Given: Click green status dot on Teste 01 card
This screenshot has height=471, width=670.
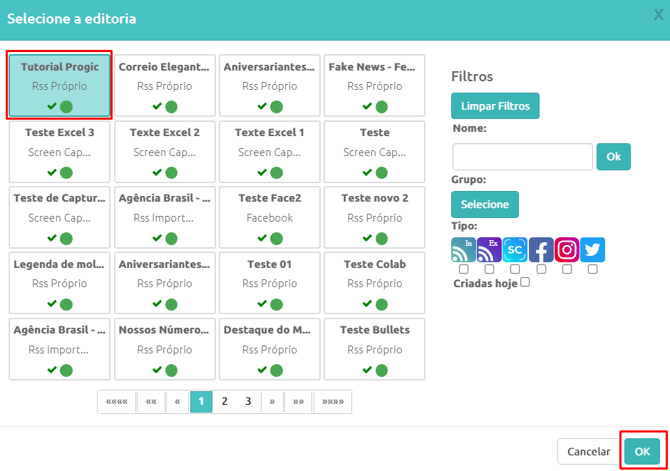Looking at the screenshot, I should [x=276, y=304].
